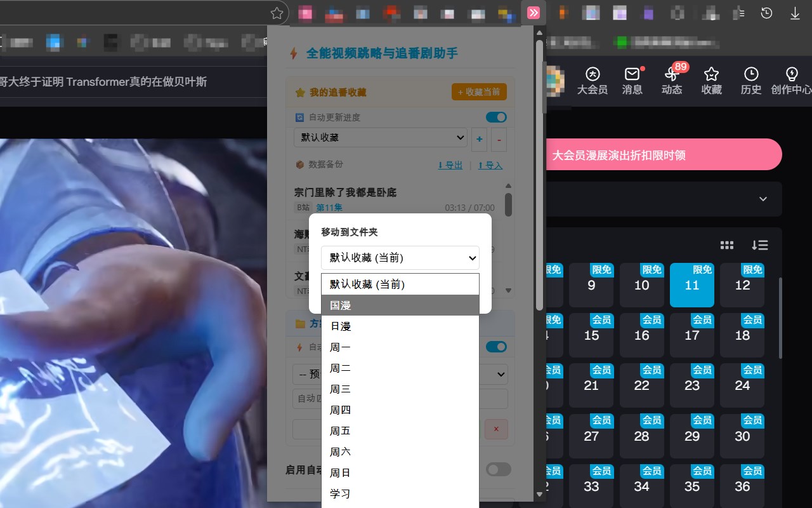The image size is (812, 508).
Task: Click the episode list scrollbar
Action: pyautogui.click(x=780, y=317)
